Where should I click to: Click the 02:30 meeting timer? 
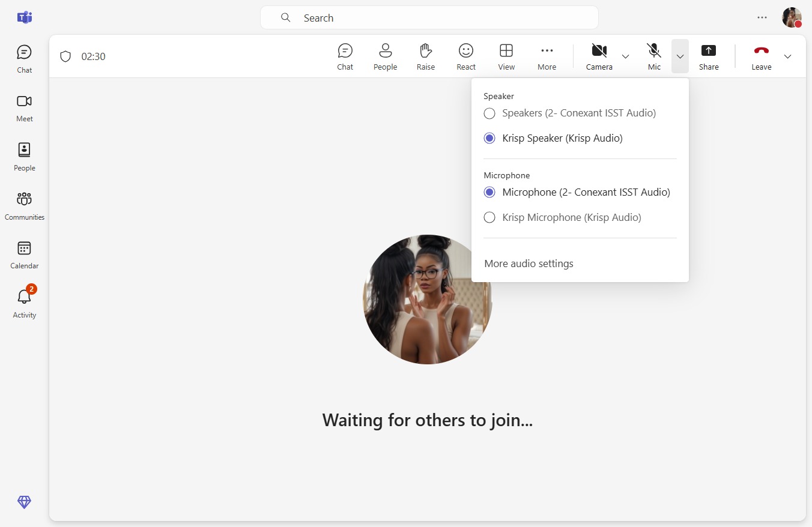pyautogui.click(x=93, y=56)
